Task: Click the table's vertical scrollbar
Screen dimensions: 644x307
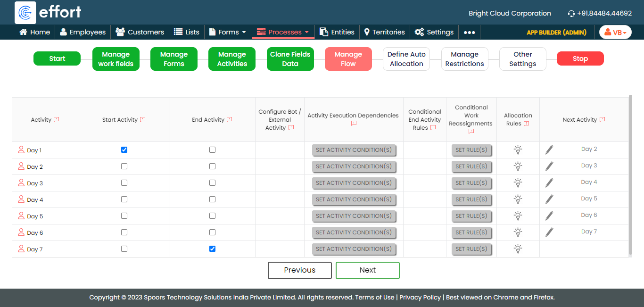Action: click(630, 174)
